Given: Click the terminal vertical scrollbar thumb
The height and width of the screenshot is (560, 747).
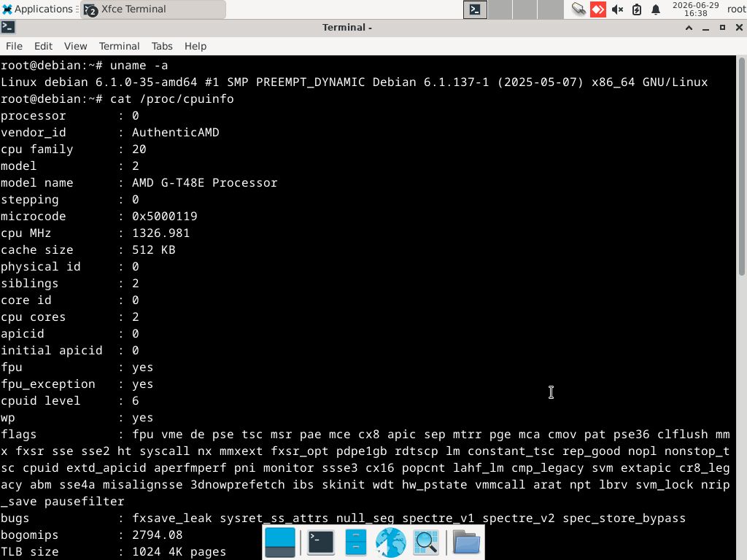Looking at the screenshot, I should (x=742, y=166).
